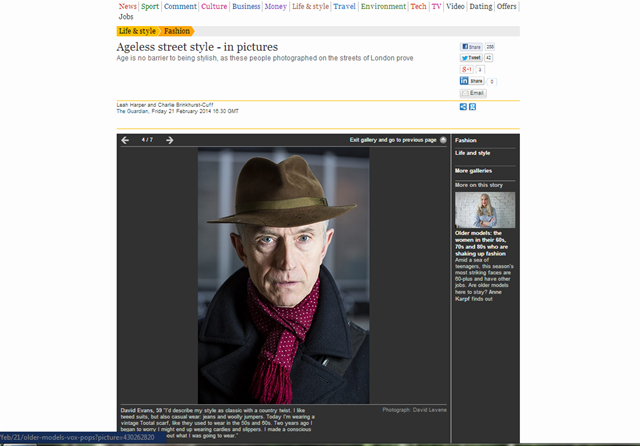
Task: Select the Life & style breadcrumb
Action: tap(138, 31)
